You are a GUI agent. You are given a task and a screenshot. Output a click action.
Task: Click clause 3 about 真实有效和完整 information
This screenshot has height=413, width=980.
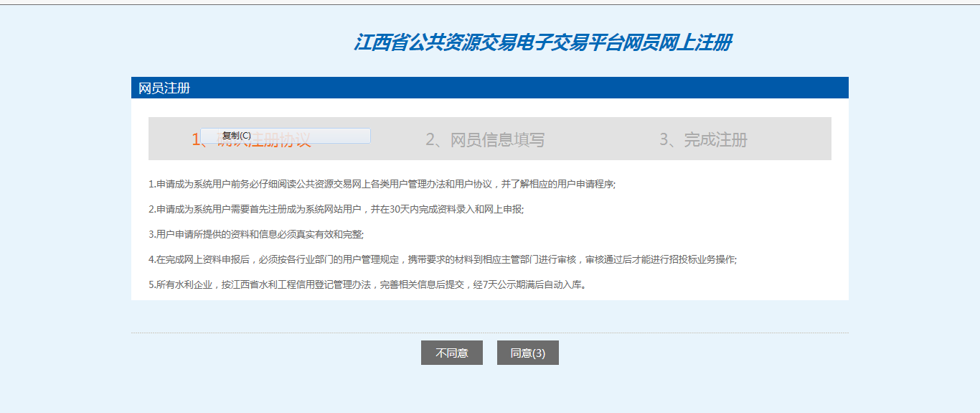coord(256,234)
